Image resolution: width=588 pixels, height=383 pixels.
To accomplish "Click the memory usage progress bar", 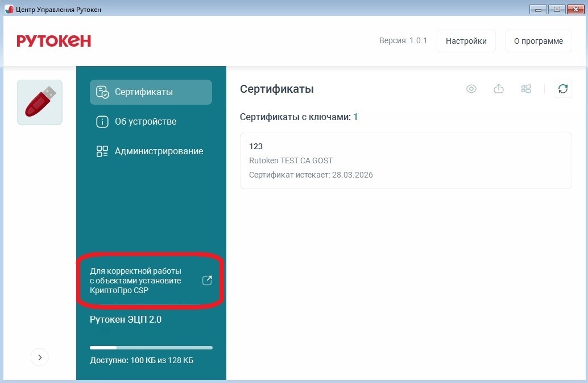I will tap(151, 348).
